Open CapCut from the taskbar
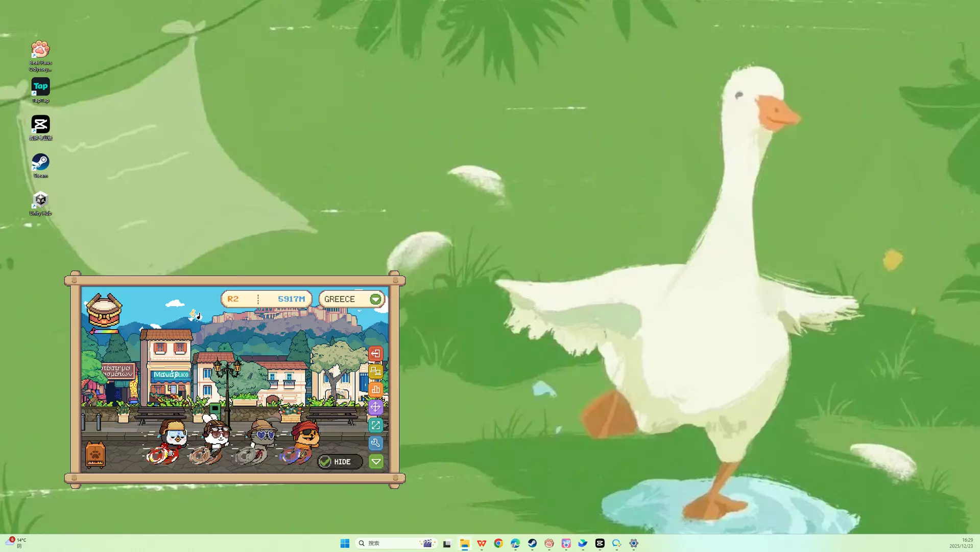Viewport: 980px width, 552px height. 600,543
